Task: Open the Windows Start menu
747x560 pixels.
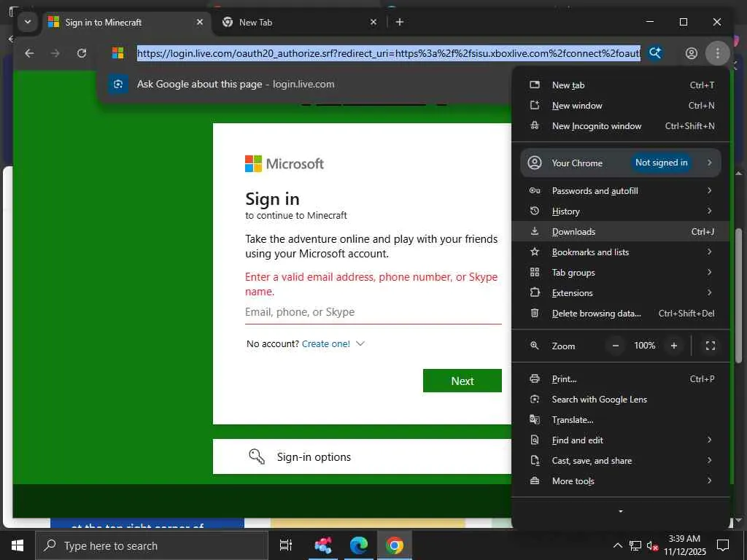Action: pos(18,545)
